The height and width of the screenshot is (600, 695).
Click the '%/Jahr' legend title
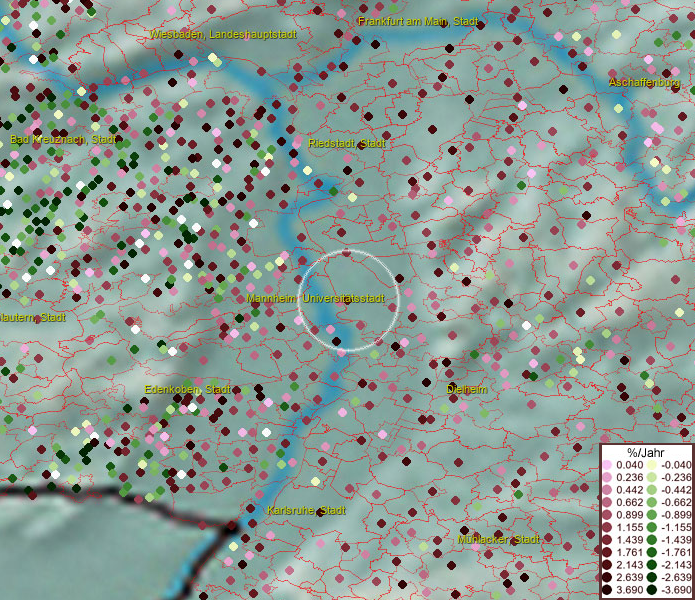(x=646, y=452)
